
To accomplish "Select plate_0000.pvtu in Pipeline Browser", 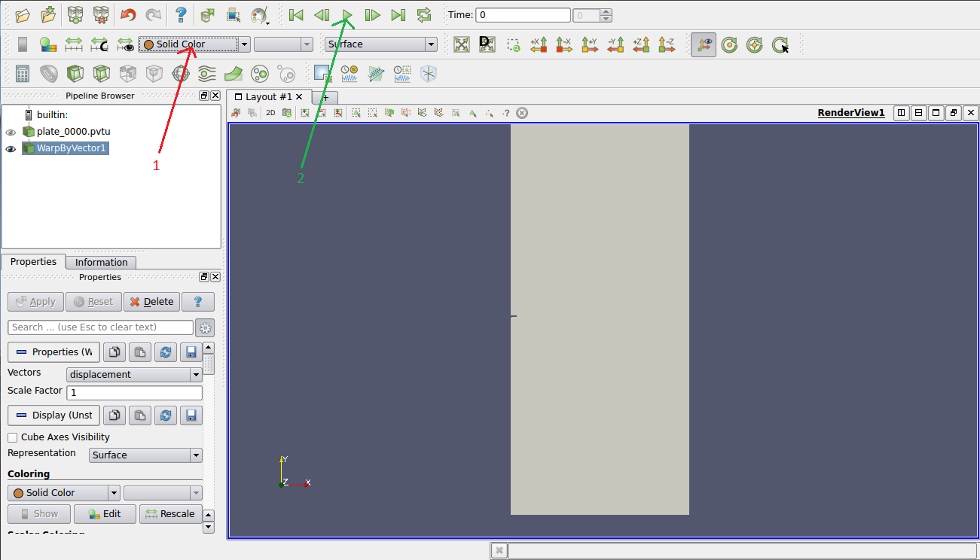I will tap(73, 131).
